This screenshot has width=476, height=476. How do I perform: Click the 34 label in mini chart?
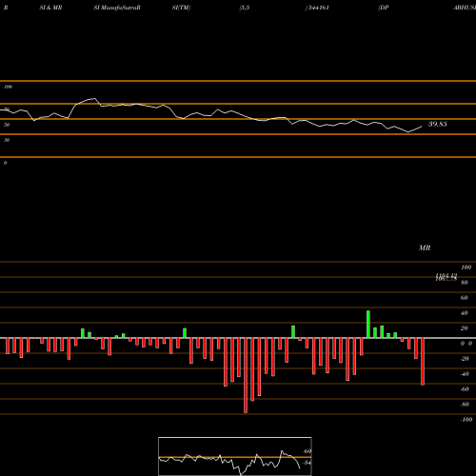(x=307, y=463)
